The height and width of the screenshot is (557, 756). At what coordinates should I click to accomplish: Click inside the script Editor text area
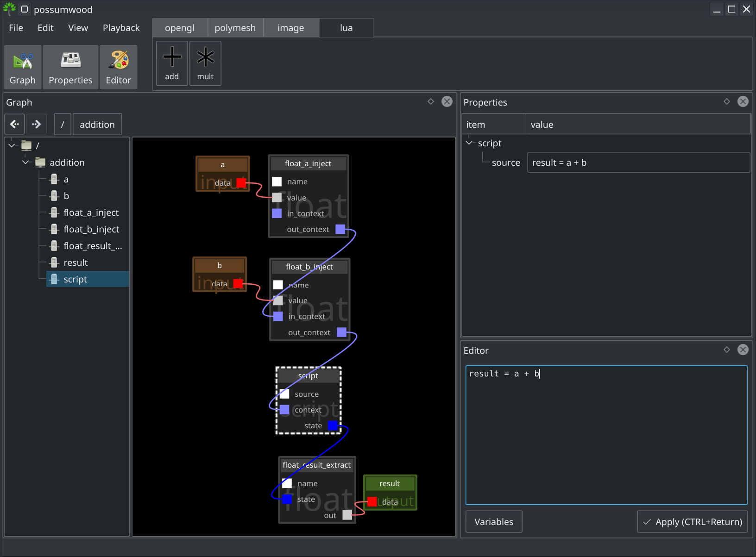(x=606, y=435)
